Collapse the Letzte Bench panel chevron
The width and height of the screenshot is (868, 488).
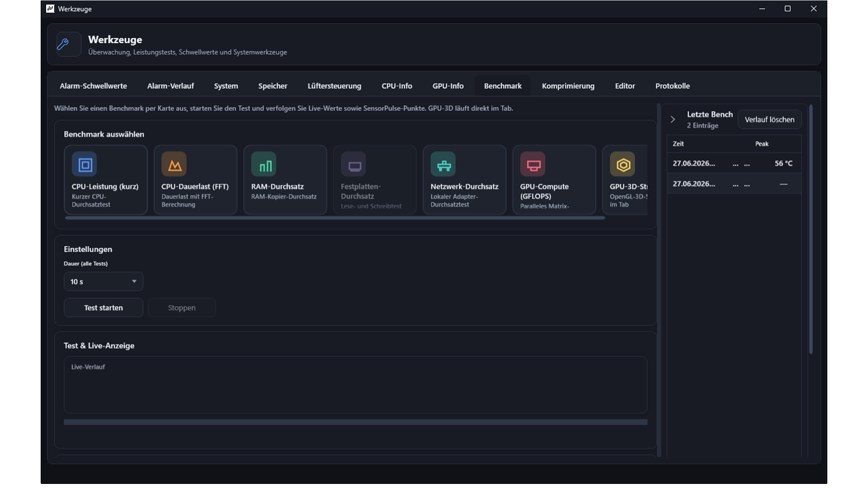673,119
